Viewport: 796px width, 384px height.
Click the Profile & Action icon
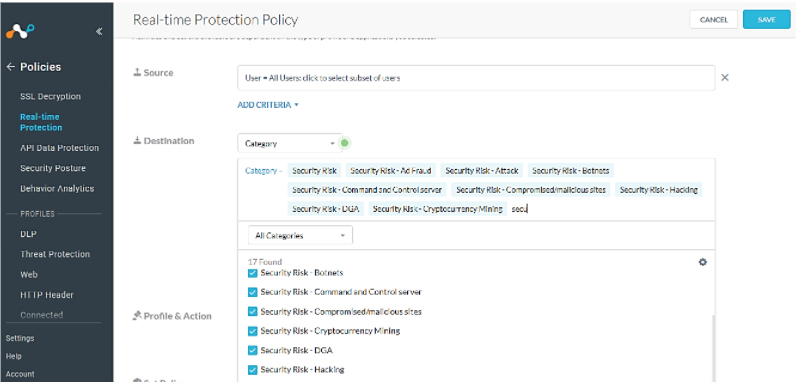click(137, 316)
